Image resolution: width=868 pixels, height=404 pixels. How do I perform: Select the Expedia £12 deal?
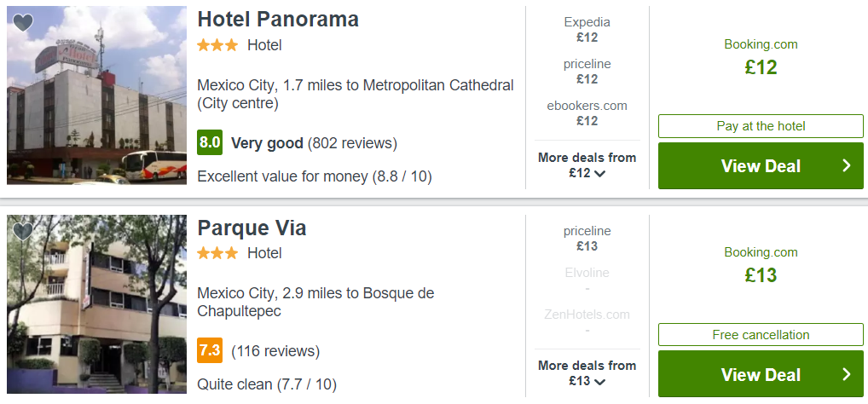coord(587,30)
